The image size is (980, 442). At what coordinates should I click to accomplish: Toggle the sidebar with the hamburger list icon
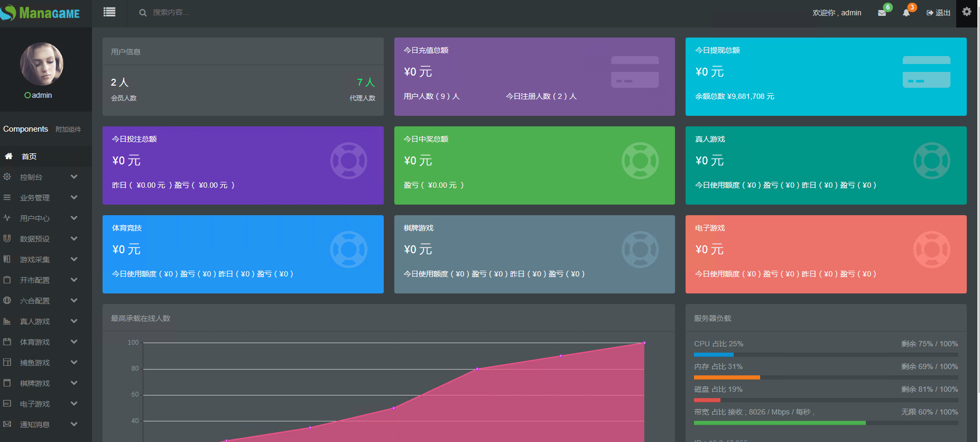(x=109, y=12)
